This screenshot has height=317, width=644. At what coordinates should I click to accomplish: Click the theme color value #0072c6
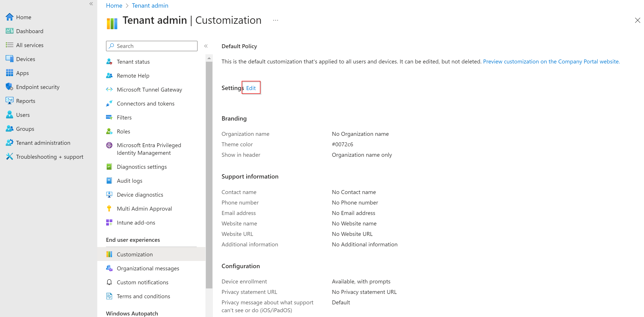(x=343, y=144)
